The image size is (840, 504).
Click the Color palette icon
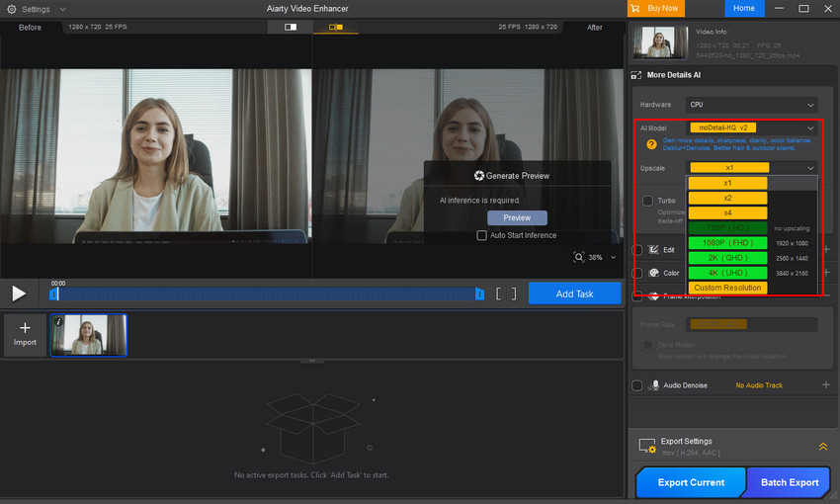[x=653, y=273]
